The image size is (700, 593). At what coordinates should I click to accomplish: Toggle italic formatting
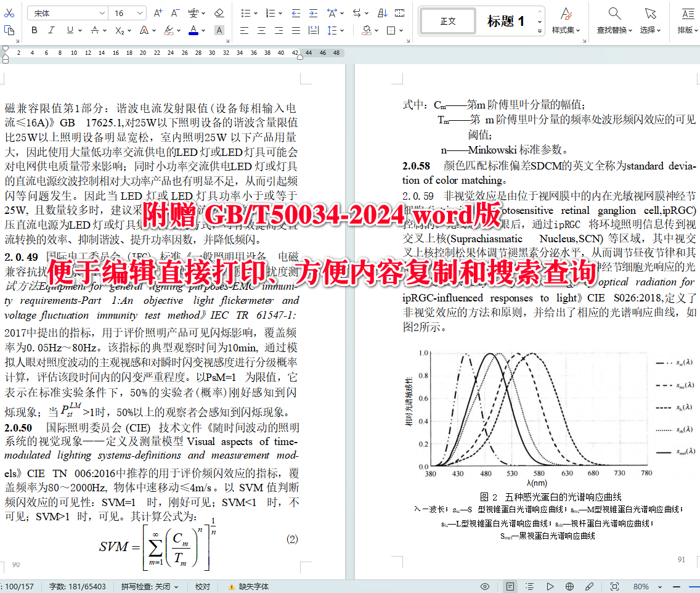coord(51,30)
